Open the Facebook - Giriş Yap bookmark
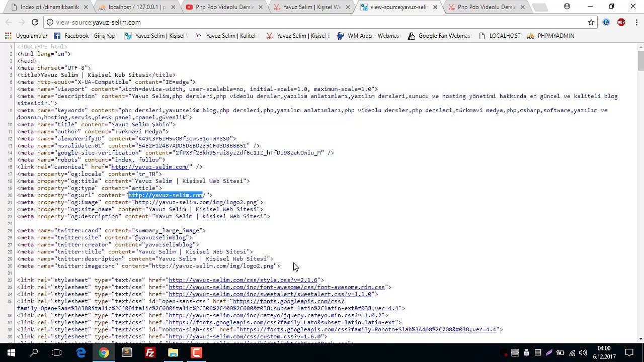Image resolution: width=644 pixels, height=362 pixels. click(x=85, y=36)
